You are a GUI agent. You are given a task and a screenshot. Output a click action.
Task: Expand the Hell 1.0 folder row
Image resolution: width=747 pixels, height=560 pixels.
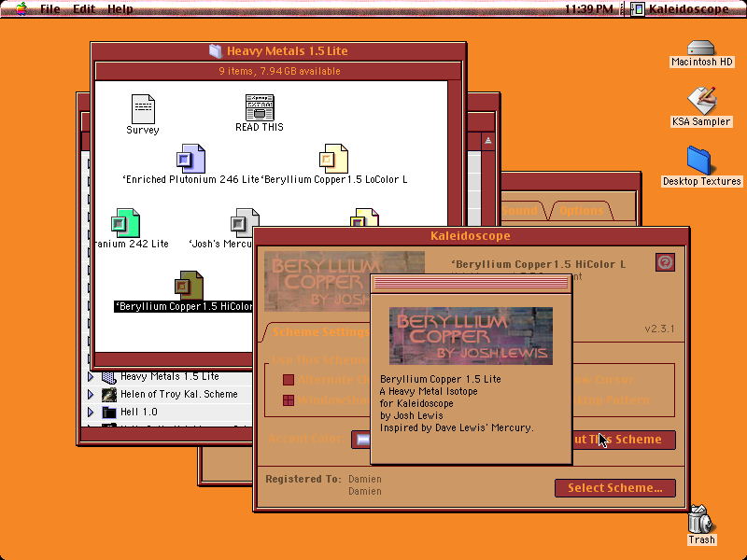91,412
